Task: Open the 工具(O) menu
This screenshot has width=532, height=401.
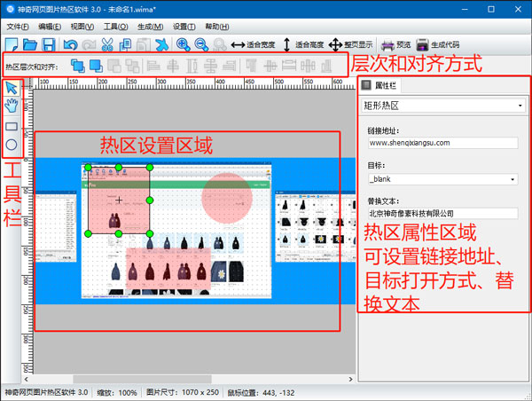Action: pyautogui.click(x=115, y=27)
